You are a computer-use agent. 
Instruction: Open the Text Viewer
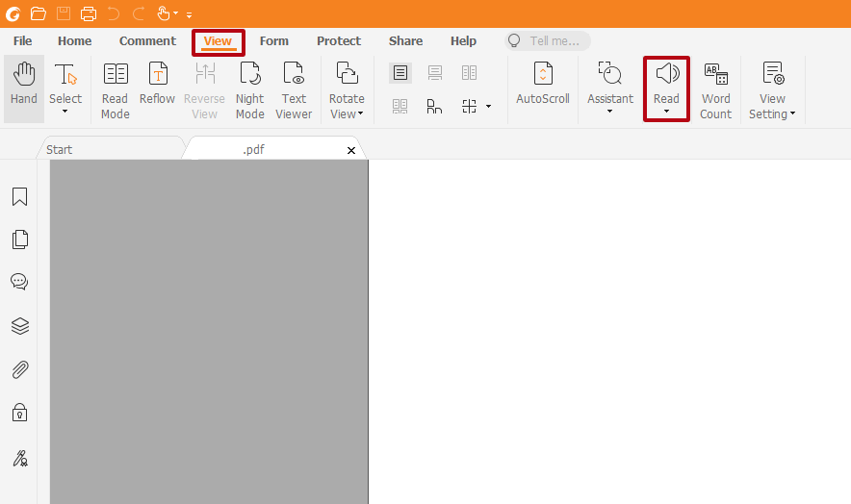294,89
